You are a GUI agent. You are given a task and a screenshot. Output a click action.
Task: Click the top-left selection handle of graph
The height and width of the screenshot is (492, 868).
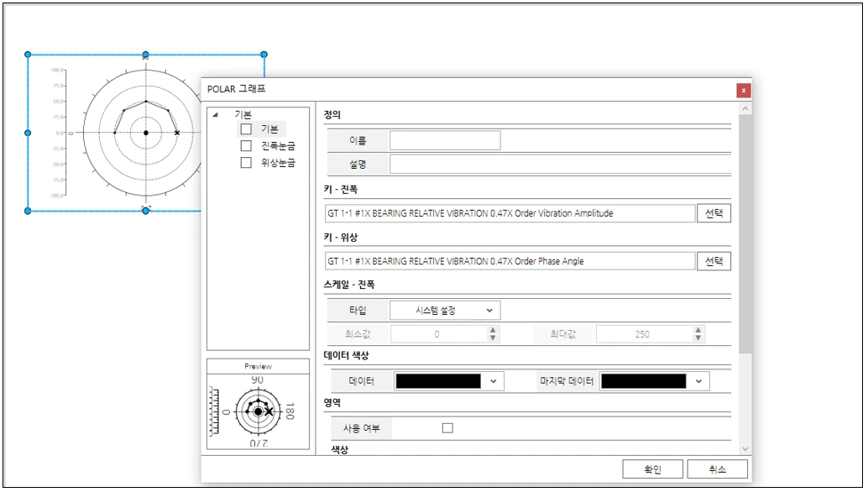point(28,55)
